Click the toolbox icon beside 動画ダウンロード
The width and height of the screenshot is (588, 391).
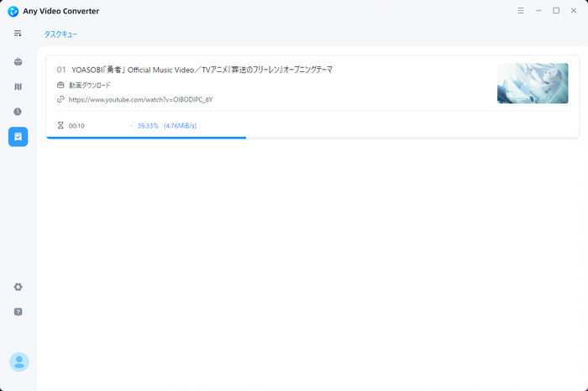click(x=60, y=85)
